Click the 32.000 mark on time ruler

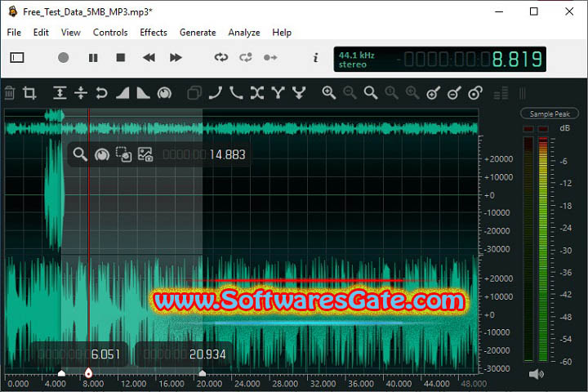click(x=323, y=384)
